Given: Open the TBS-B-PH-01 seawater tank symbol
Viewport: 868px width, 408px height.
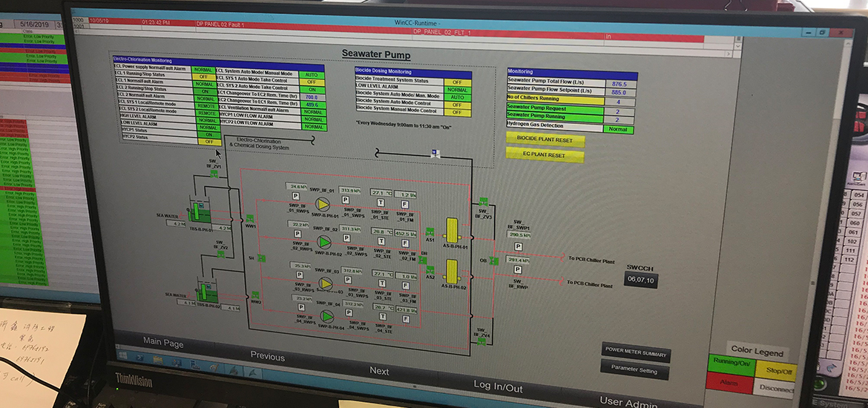Looking at the screenshot, I should (x=197, y=212).
